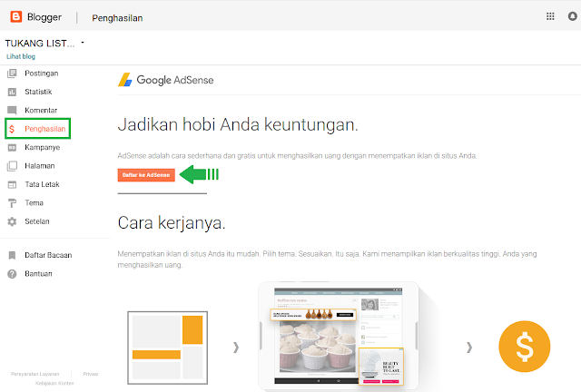Open the Halaman menu item
This screenshot has width=581, height=392.
[x=40, y=166]
